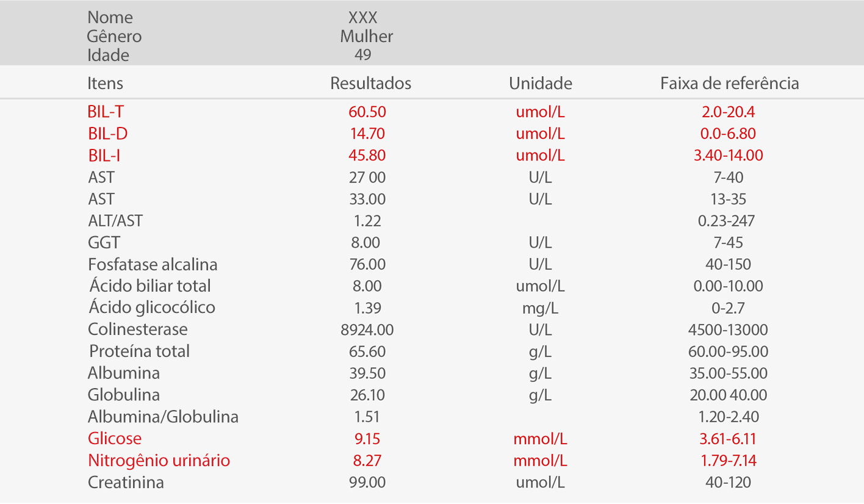Select the Ácido biliar total label
Screen dimensions: 864x504
click(x=149, y=286)
